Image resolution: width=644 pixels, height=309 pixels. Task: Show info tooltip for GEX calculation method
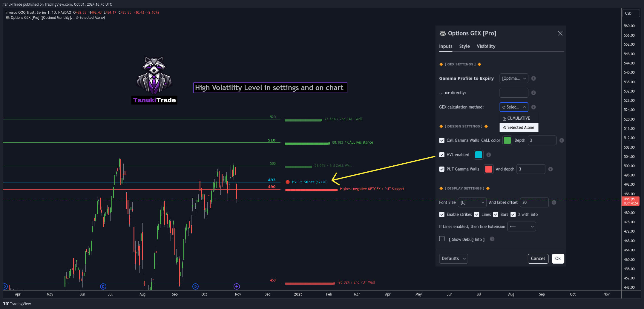(533, 107)
